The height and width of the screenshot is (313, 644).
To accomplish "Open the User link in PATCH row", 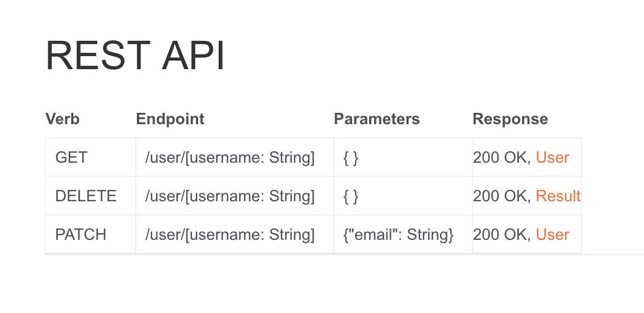I will 552,234.
